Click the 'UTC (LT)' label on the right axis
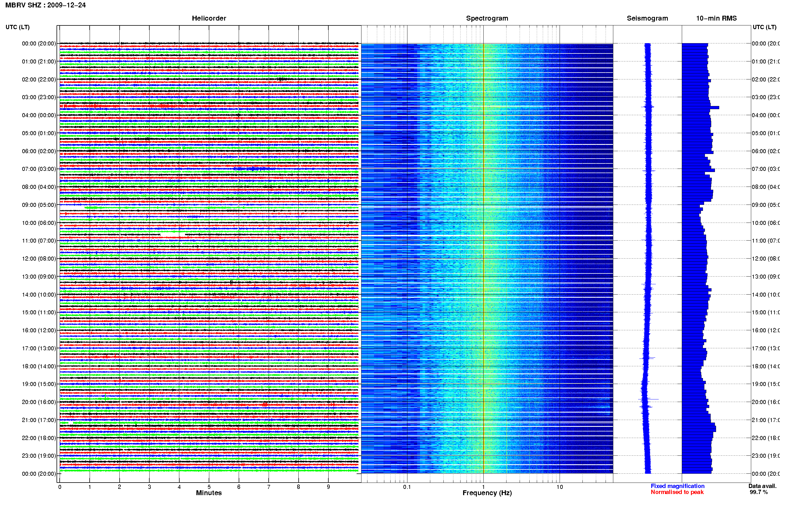812x508 pixels. [764, 27]
